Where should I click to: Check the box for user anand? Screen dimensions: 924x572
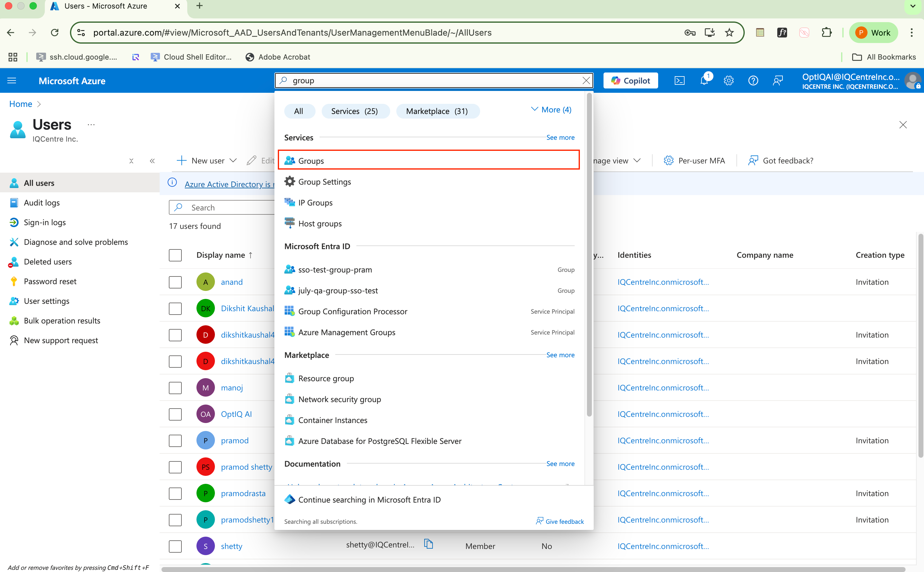tap(175, 282)
